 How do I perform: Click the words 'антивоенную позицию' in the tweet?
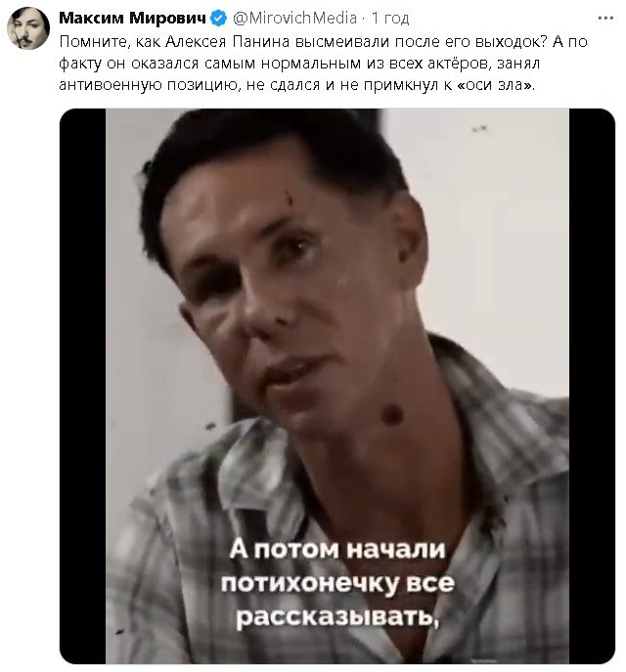pyautogui.click(x=146, y=85)
